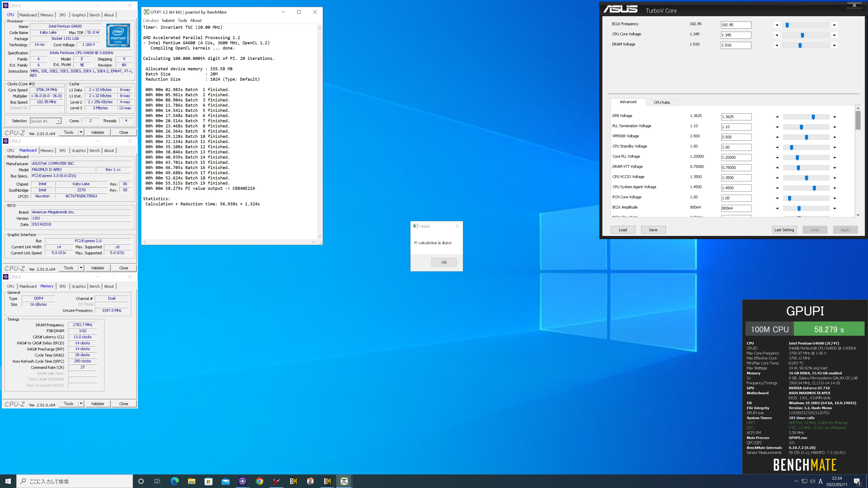Image resolution: width=868 pixels, height=488 pixels.
Task: Click the Intel Pentium logo in CPU-Z
Action: [118, 35]
